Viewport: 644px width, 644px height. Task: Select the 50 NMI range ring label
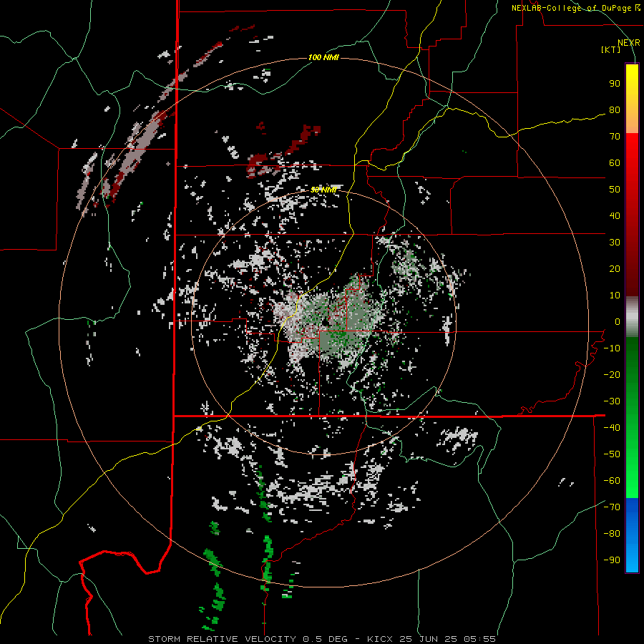point(323,190)
